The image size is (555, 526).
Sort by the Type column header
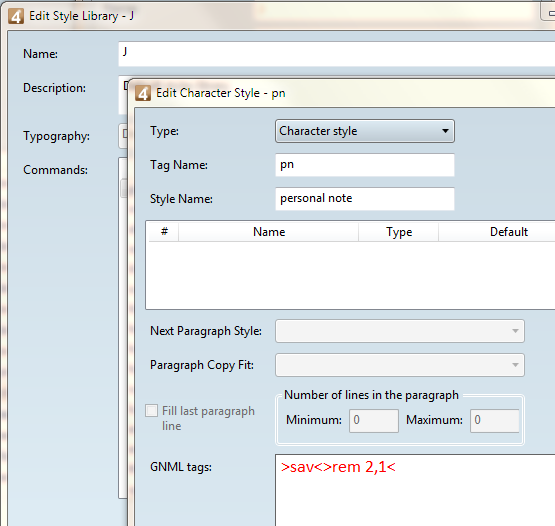coord(399,232)
